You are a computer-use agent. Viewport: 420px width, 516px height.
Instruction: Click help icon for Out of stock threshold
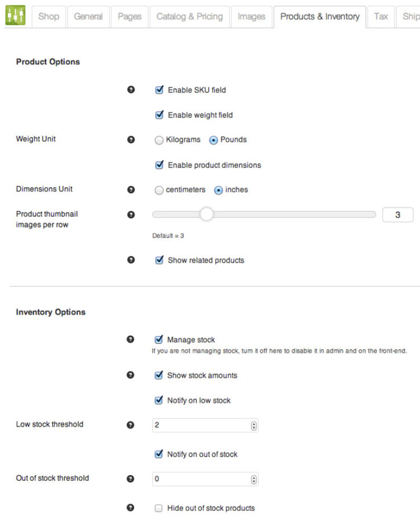tap(131, 478)
